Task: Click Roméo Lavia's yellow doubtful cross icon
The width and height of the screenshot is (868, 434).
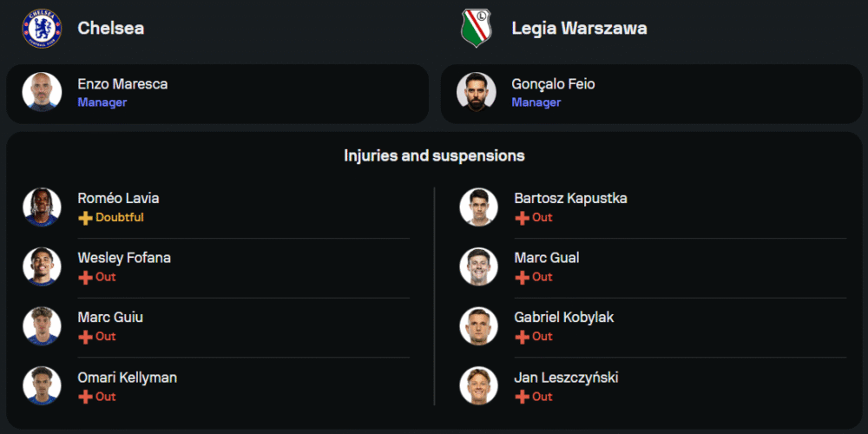Action: pos(85,218)
